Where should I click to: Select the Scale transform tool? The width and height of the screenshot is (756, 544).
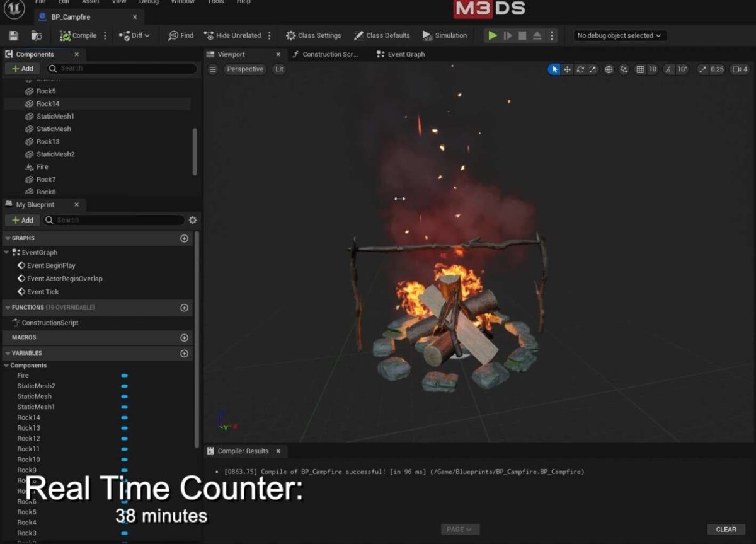point(593,69)
